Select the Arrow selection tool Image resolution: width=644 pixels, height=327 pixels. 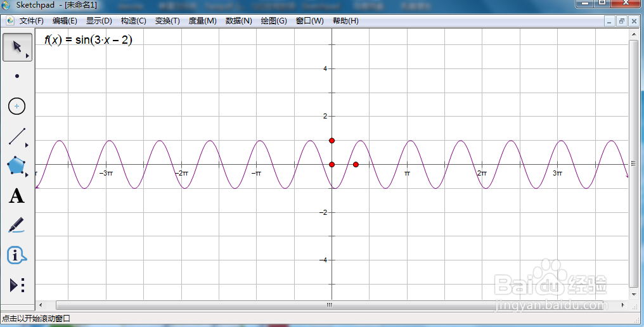17,48
